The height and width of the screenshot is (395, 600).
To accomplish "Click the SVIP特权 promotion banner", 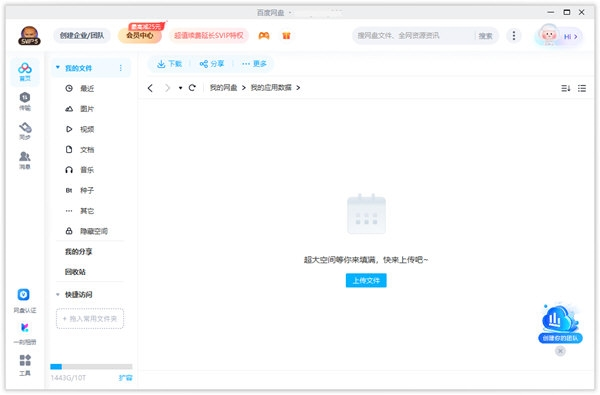I will (x=209, y=36).
